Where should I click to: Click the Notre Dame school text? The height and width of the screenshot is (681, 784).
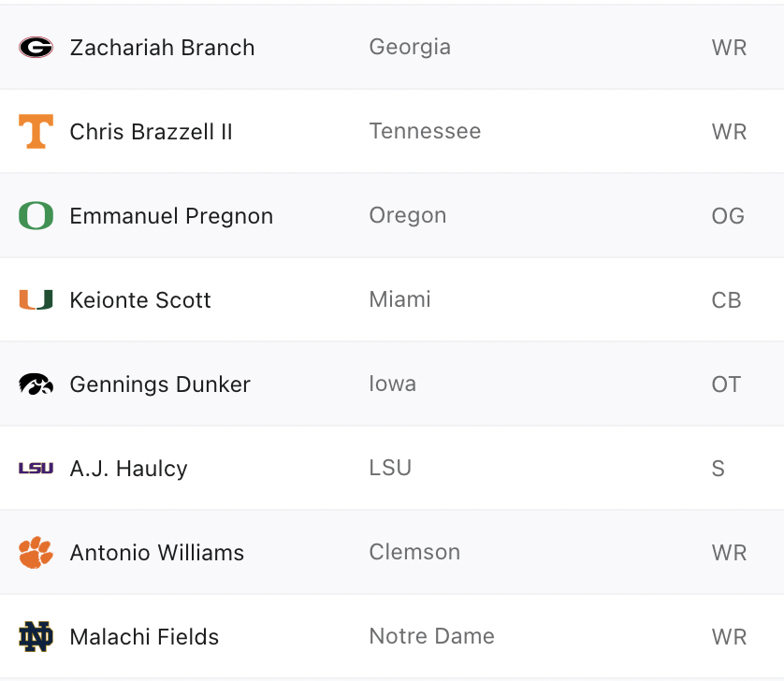[431, 636]
